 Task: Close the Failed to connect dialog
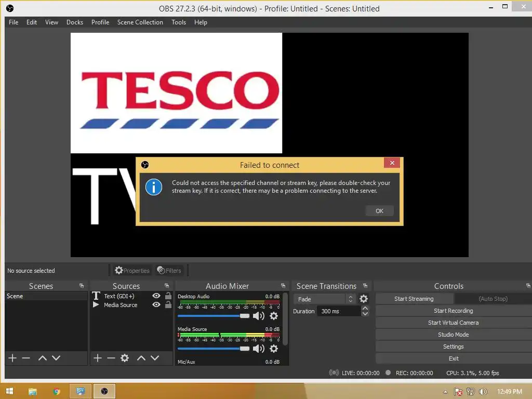(x=392, y=163)
